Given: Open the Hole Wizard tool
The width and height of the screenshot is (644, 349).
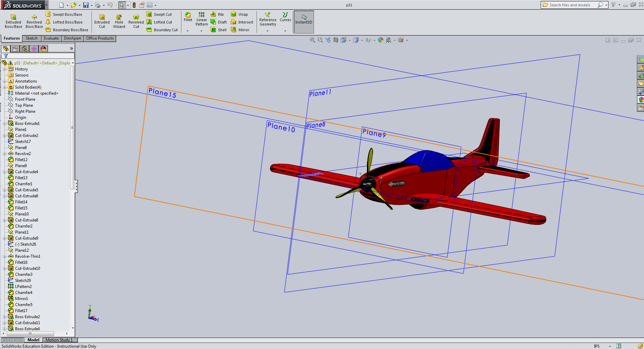Looking at the screenshot, I should coord(119,21).
